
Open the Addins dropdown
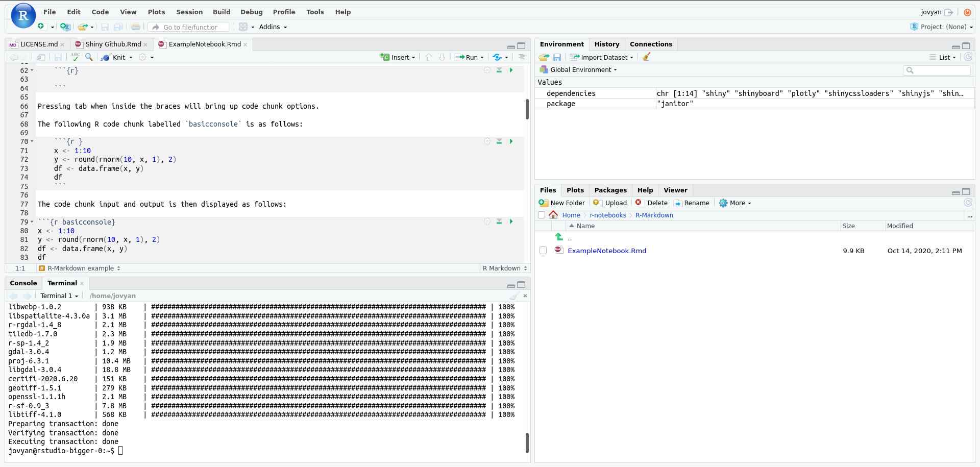pos(273,27)
